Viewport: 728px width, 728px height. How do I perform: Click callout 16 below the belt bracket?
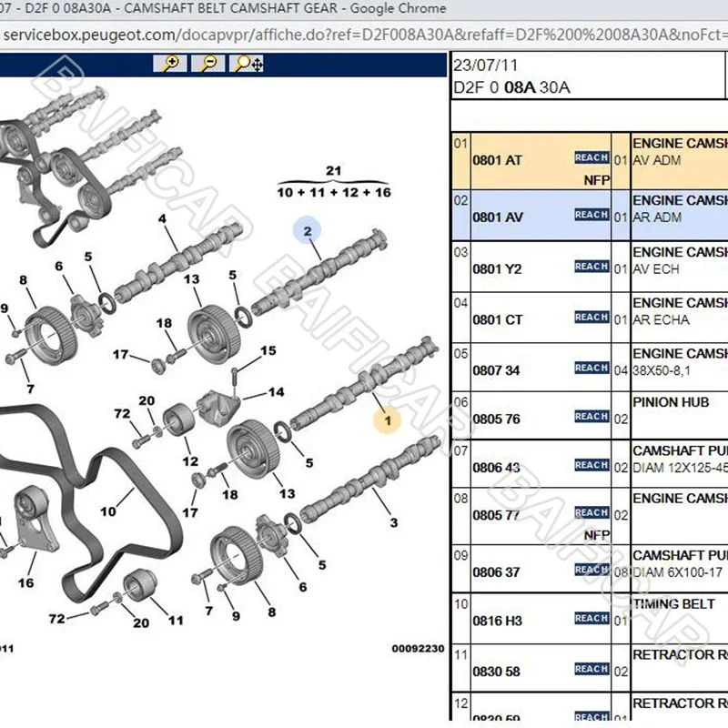click(25, 583)
